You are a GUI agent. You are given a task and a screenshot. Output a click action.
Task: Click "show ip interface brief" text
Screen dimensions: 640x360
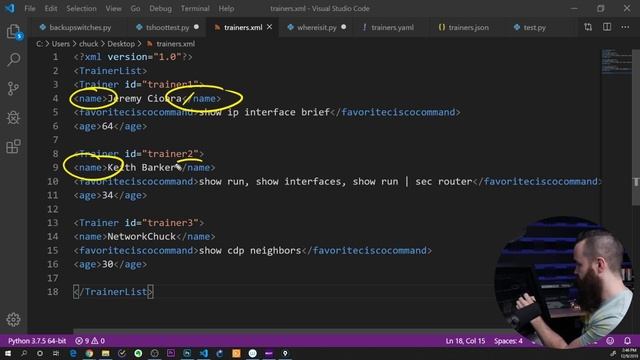(264, 112)
